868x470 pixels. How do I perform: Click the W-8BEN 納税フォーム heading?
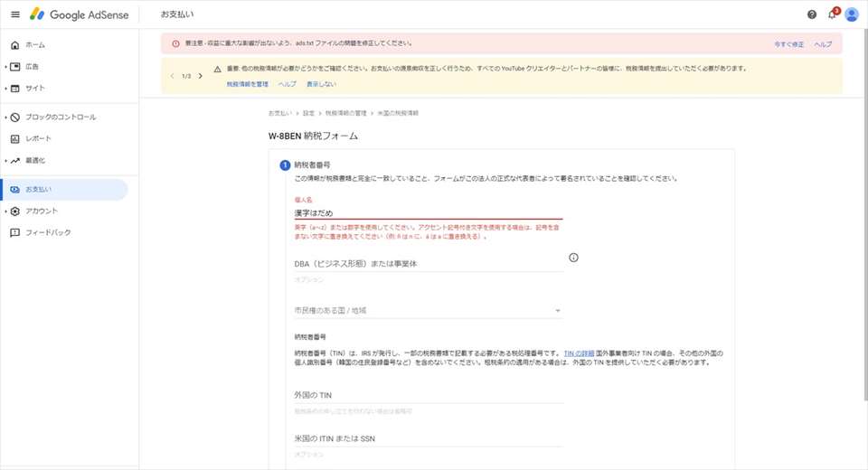pyautogui.click(x=313, y=136)
